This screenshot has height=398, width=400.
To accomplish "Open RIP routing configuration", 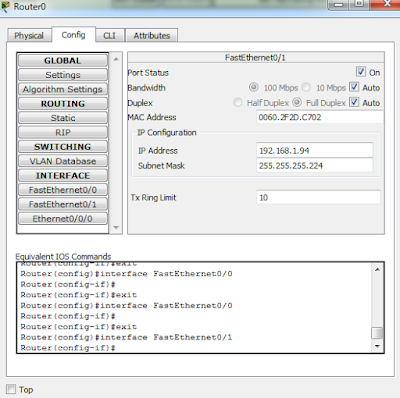I will point(63,132).
